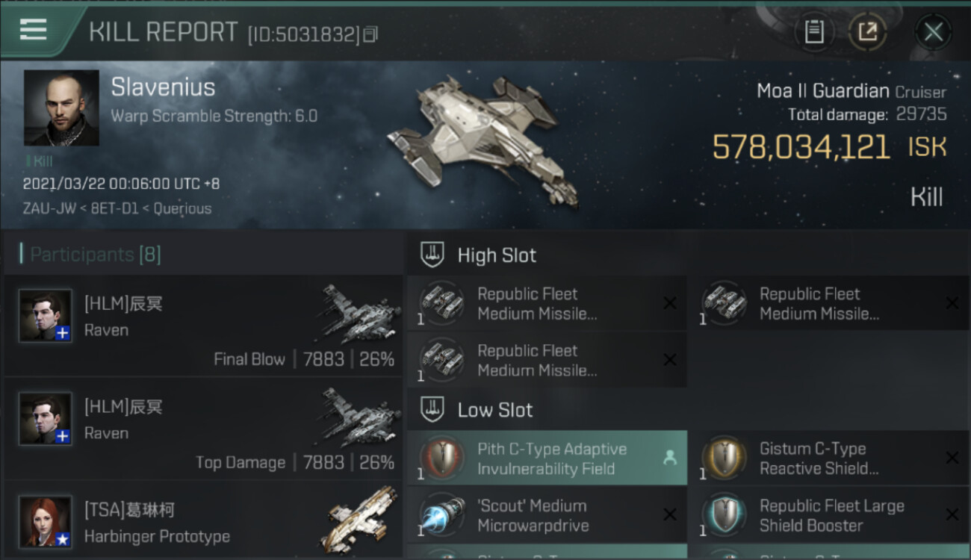Click the Low Slot section header
Viewport: 971px width, 560px height.
click(494, 410)
